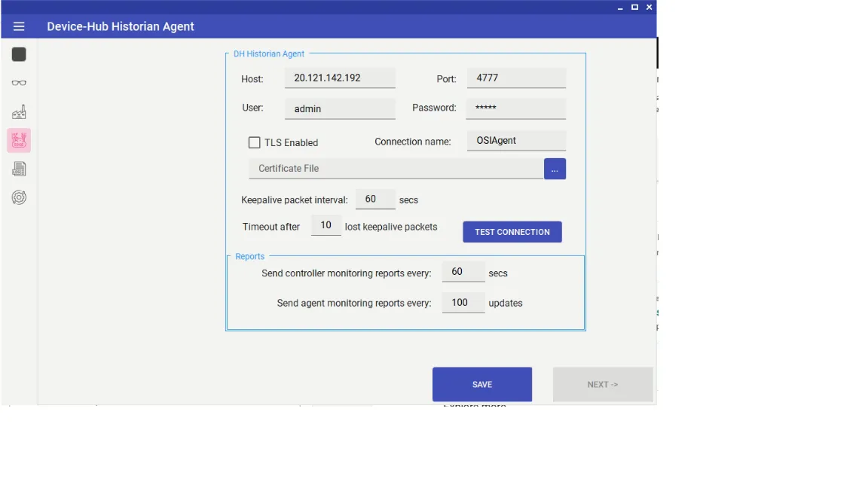Viewport: 868px width, 488px height.
Task: Click the 'Reports' section label
Action: (x=249, y=256)
